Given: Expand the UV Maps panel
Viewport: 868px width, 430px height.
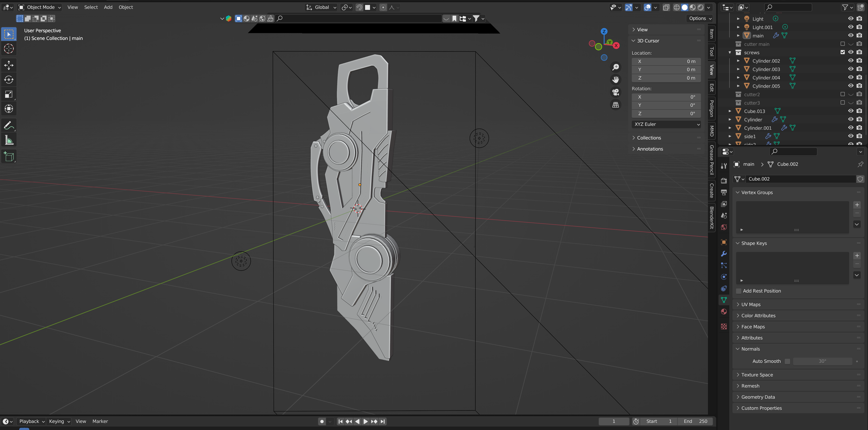Looking at the screenshot, I should tap(751, 305).
